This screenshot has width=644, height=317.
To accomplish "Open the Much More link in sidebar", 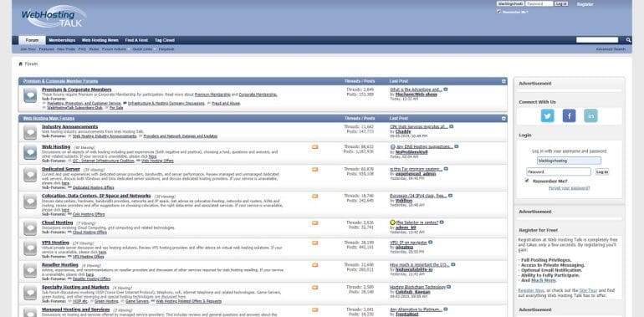I will [x=544, y=280].
